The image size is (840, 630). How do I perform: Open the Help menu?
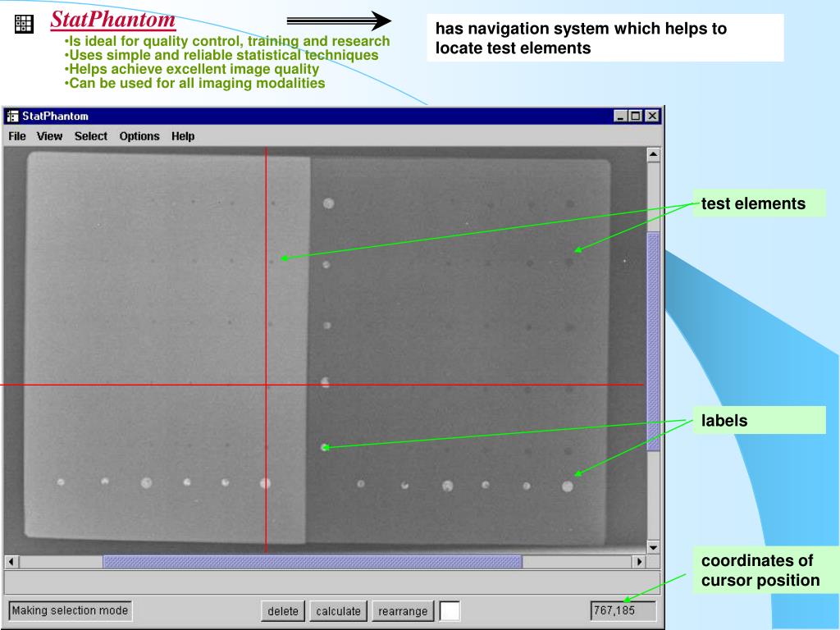pos(183,136)
